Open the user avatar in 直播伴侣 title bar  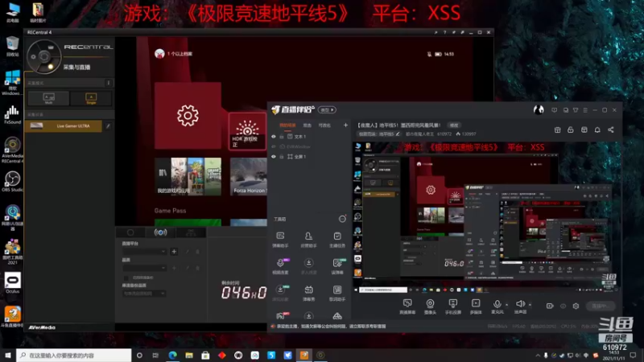point(539,109)
